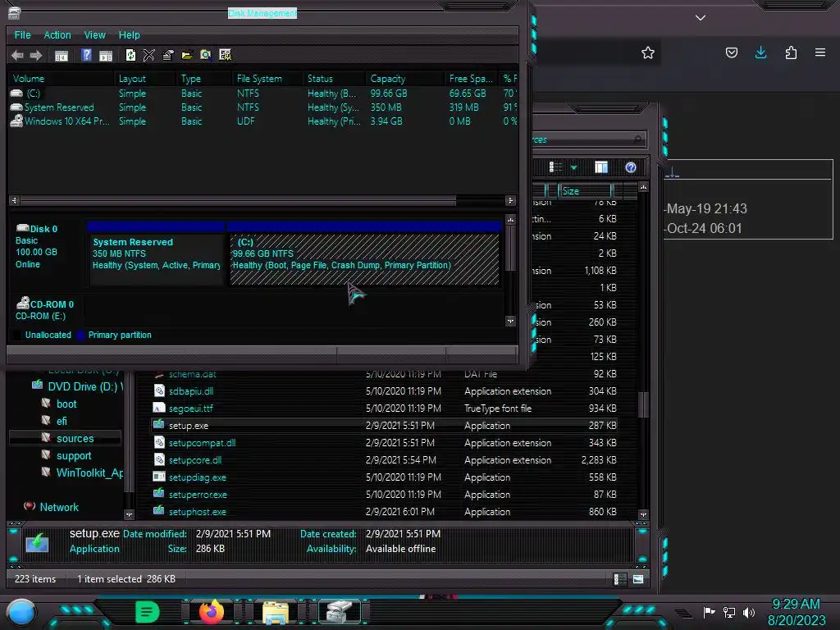Viewport: 840px width, 630px height.
Task: Bookmark the page with Firefox star icon
Action: pos(648,52)
